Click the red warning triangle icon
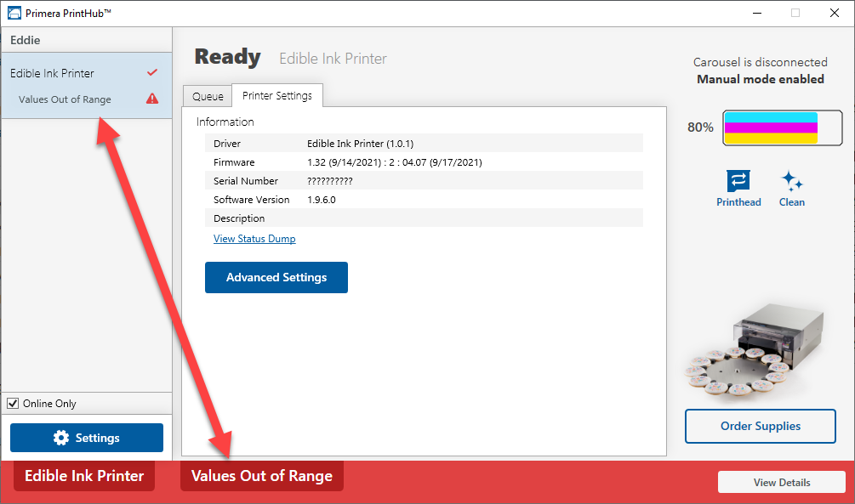The image size is (855, 504). (x=152, y=99)
